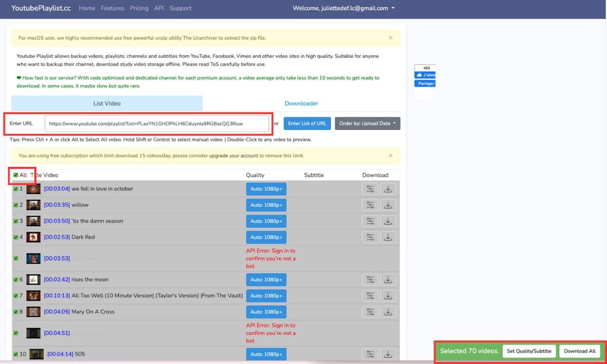607x364 pixels.
Task: Dismiss the macOS Unarchiver notice
Action: click(391, 38)
